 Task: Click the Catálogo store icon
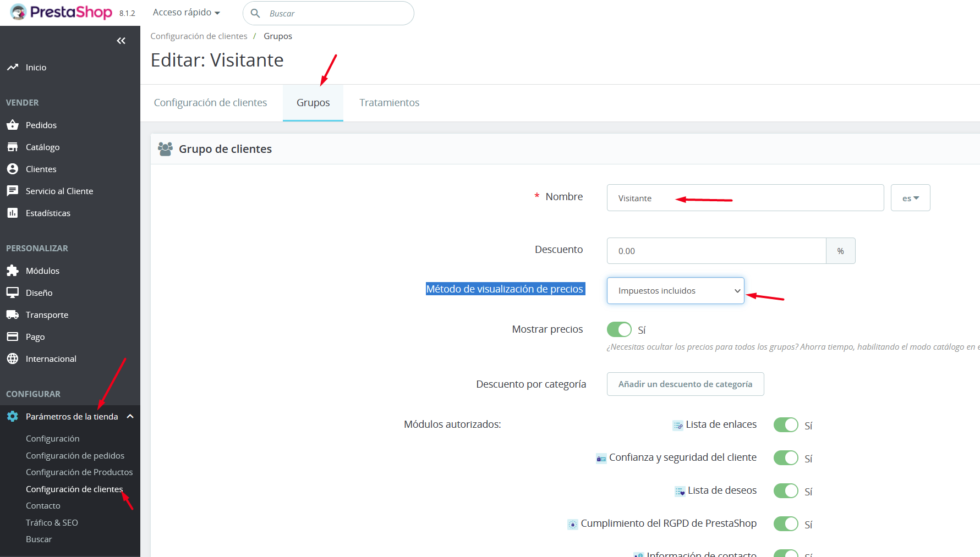(13, 147)
